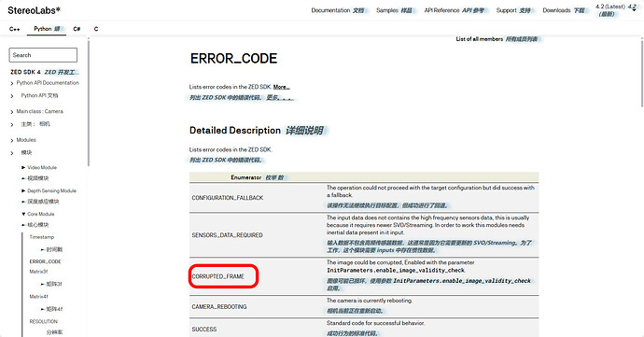Open Timestamp in the Core Module tree

(x=41, y=237)
